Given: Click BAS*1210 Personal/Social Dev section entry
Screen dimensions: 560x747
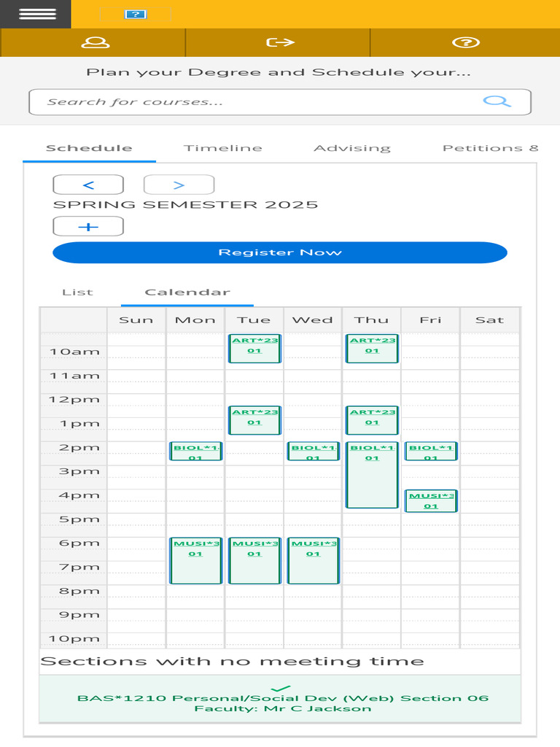Looking at the screenshot, I should point(280,699).
